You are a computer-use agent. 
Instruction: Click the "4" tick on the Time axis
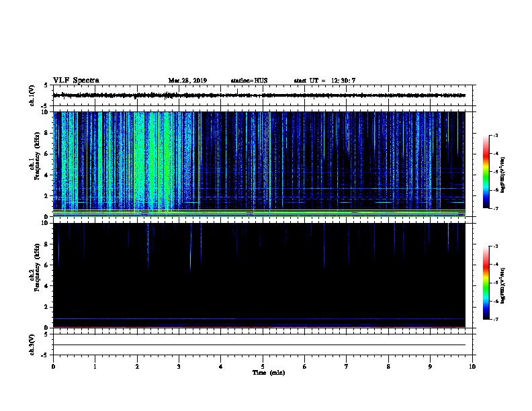[221, 366]
